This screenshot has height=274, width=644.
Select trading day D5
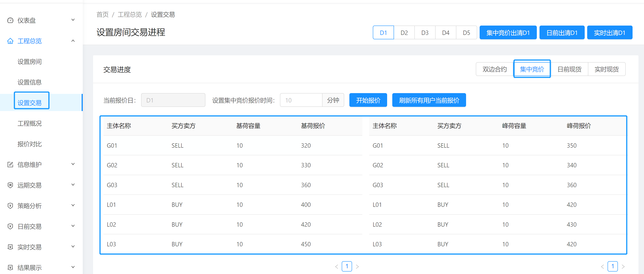point(466,32)
